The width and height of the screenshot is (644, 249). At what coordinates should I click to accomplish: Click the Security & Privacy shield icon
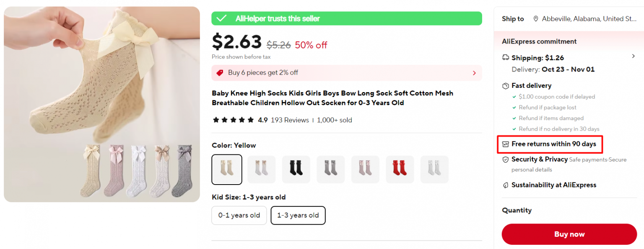point(505,159)
